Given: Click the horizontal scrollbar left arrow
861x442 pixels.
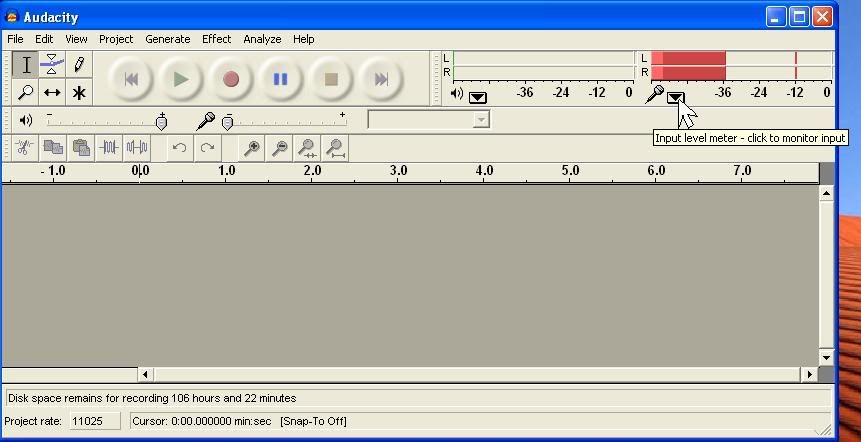Looking at the screenshot, I should 145,374.
